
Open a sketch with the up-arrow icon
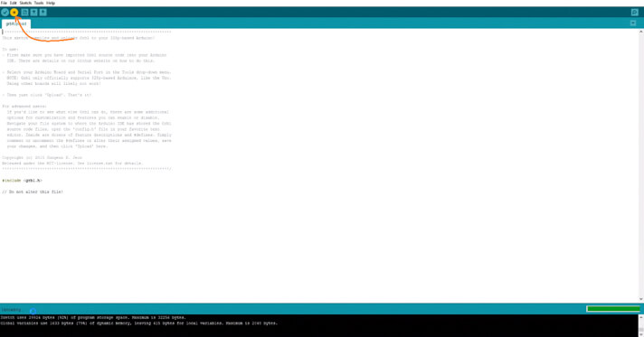(34, 13)
